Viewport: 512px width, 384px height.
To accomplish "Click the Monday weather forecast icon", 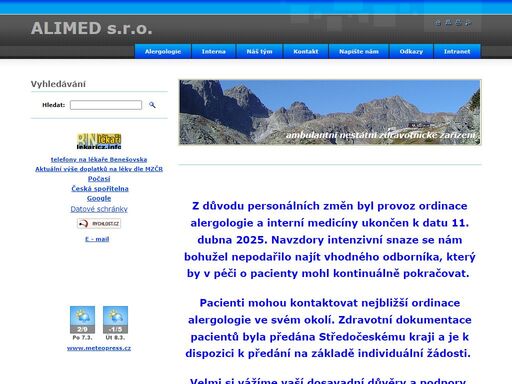I will (82, 319).
